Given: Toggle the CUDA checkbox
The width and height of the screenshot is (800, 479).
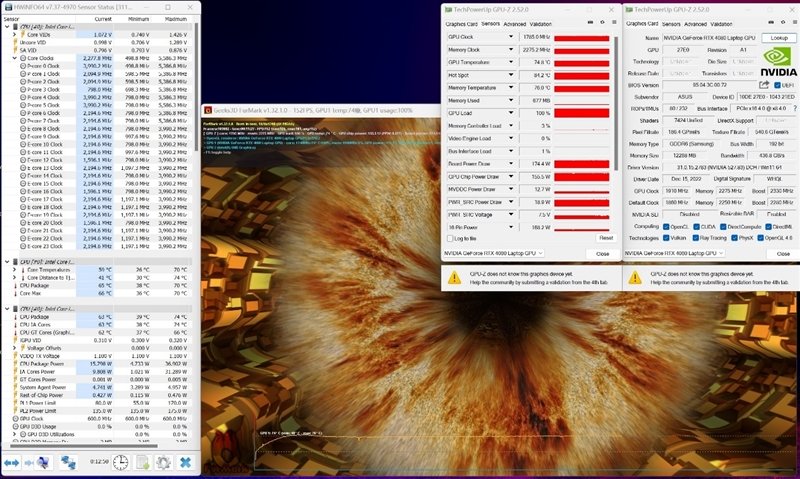Looking at the screenshot, I should [x=696, y=226].
